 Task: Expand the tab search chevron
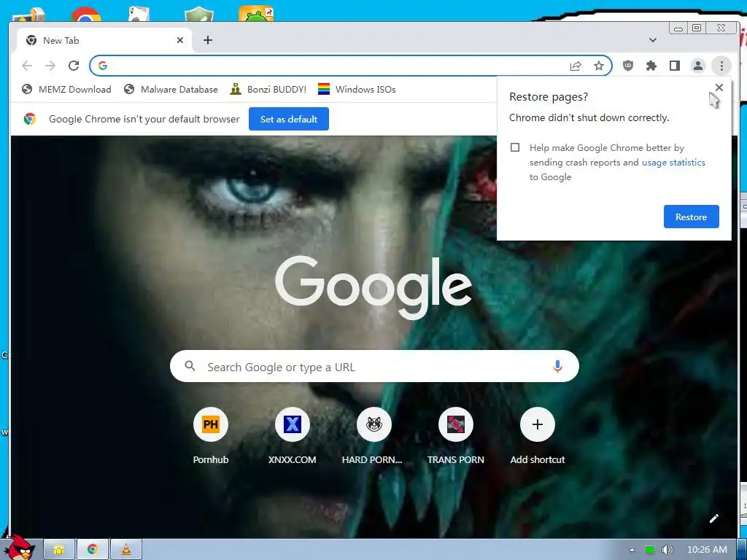pos(653,40)
